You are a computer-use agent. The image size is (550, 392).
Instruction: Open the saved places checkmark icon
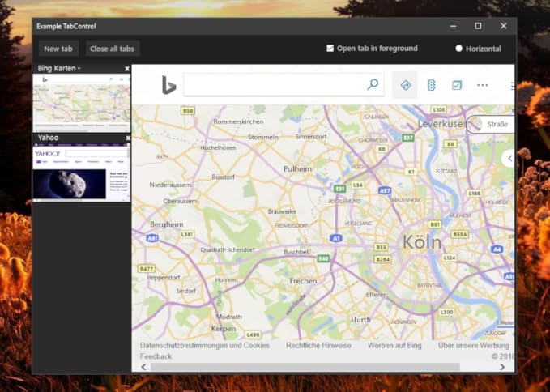[457, 85]
